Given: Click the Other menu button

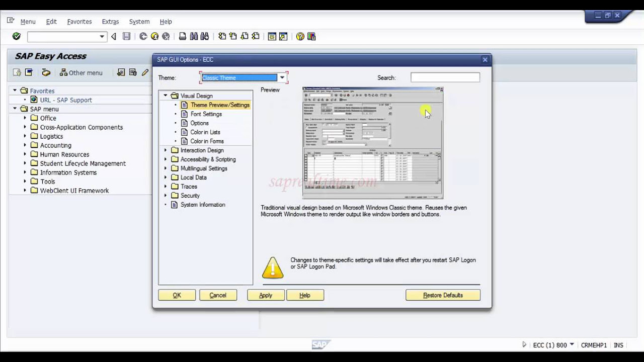Looking at the screenshot, I should click(x=81, y=72).
